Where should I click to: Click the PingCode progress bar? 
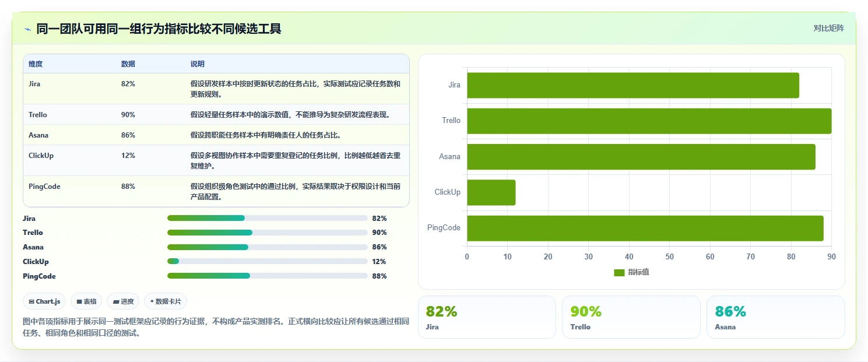268,276
